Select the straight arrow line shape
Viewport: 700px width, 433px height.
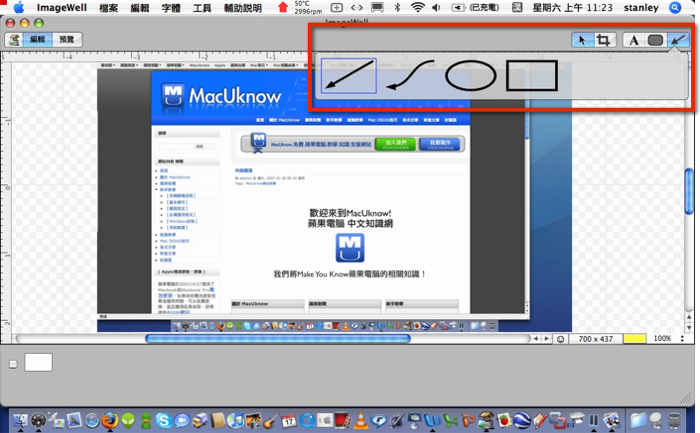(349, 75)
